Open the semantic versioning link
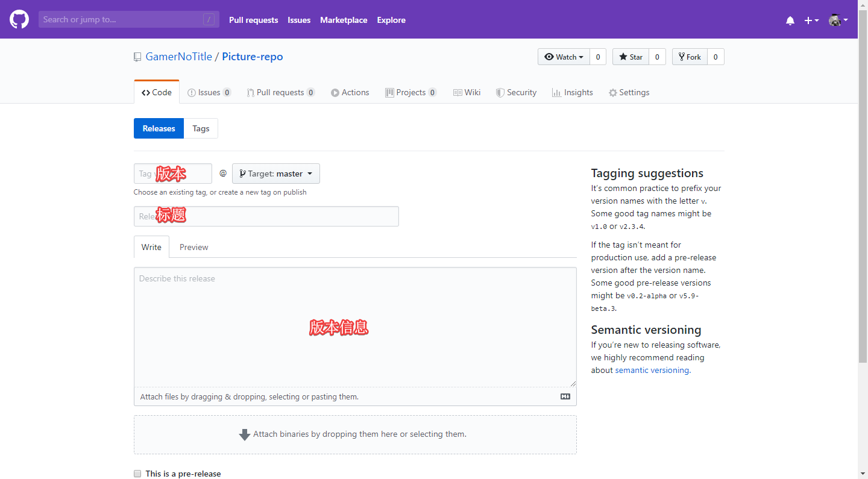Viewport: 868px width, 479px height. pos(652,370)
